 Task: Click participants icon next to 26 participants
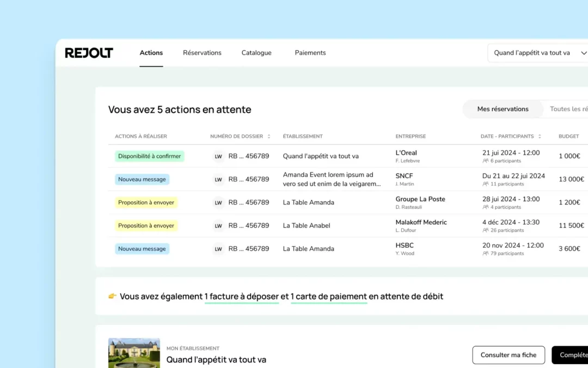[x=486, y=230]
